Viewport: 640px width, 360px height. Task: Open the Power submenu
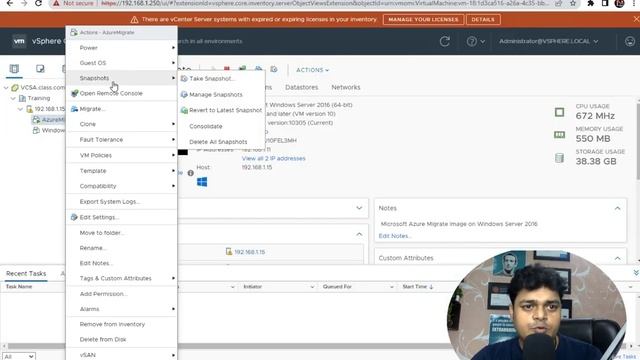[x=122, y=48]
